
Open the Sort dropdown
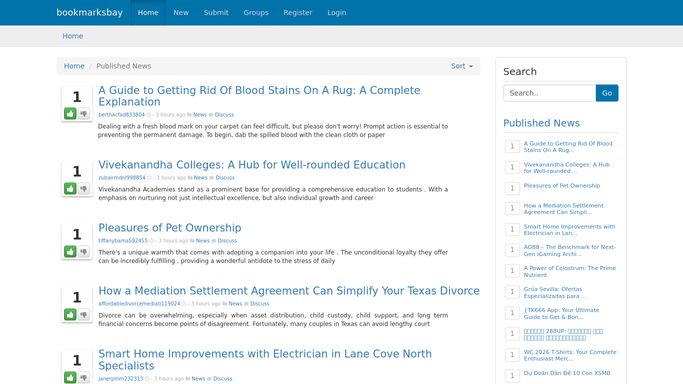coord(462,66)
